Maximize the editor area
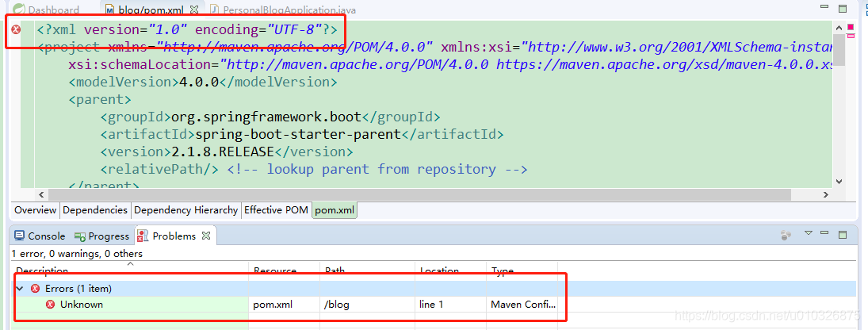 coord(843,8)
